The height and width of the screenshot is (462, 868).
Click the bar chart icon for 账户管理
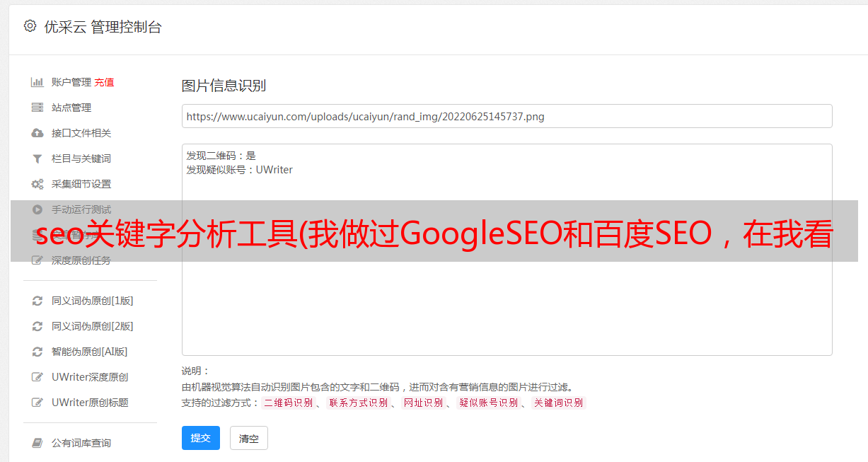point(37,82)
